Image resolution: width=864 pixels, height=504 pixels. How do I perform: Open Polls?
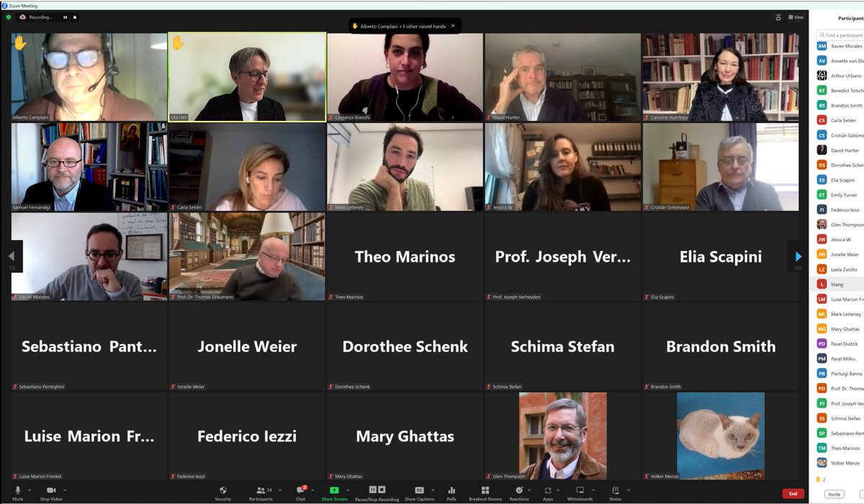tap(451, 492)
